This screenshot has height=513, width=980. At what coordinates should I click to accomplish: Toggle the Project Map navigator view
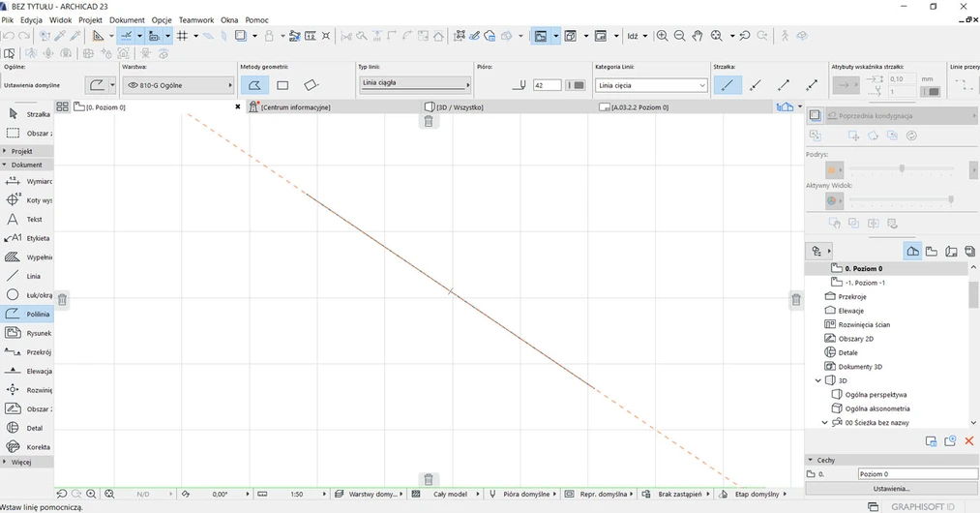pos(913,251)
